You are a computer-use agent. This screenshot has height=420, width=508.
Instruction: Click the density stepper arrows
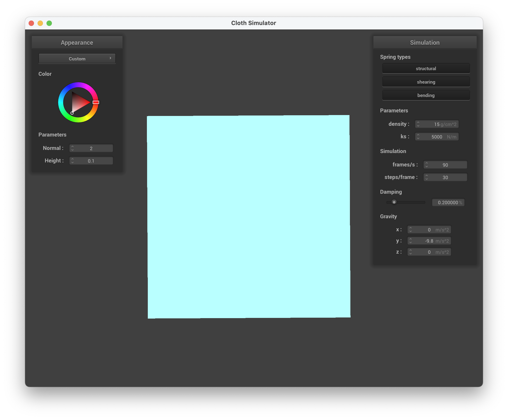(418, 124)
